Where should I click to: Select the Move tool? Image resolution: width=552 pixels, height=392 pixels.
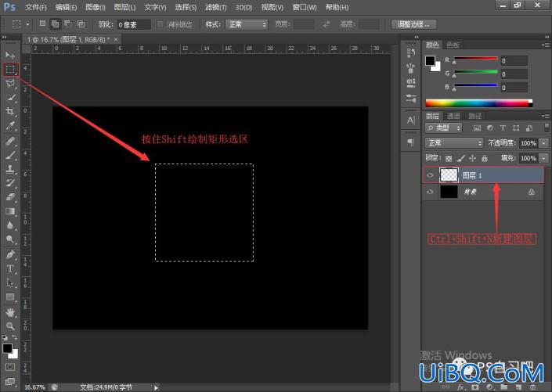[10, 56]
